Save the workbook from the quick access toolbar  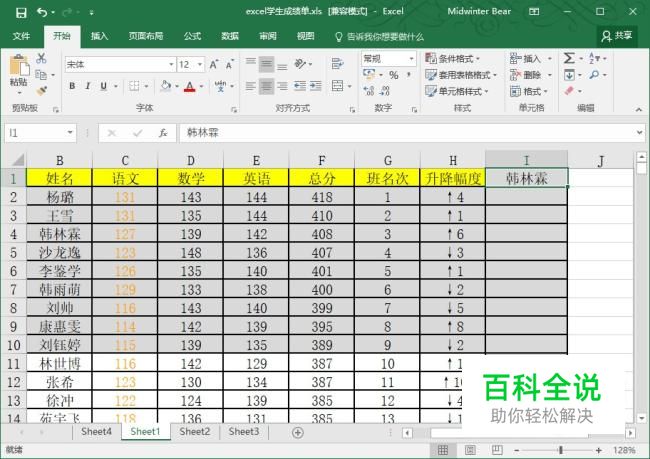click(x=21, y=12)
